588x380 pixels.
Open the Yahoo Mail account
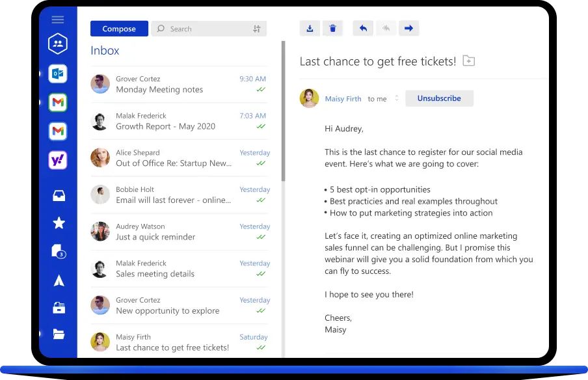58,160
